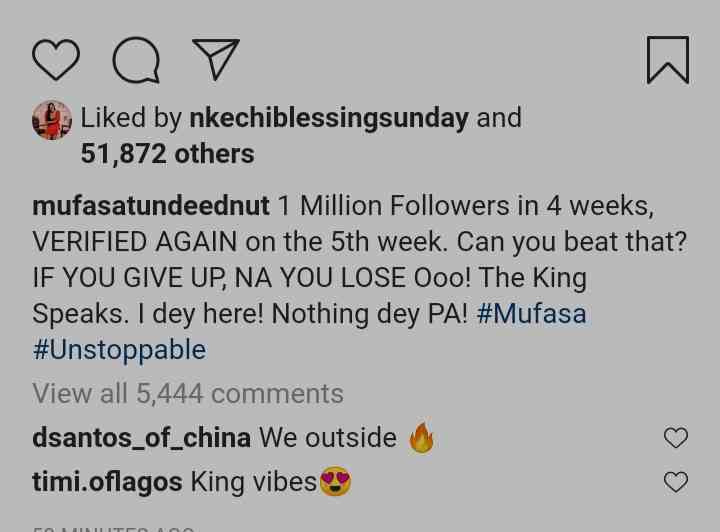Tap the #Mufasa hashtag
This screenshot has width=720, height=532.
(531, 314)
